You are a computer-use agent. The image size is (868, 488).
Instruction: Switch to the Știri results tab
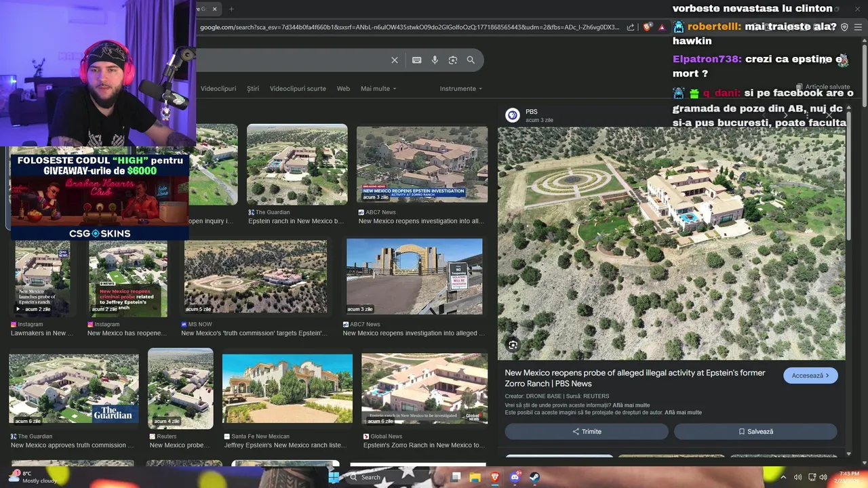253,89
